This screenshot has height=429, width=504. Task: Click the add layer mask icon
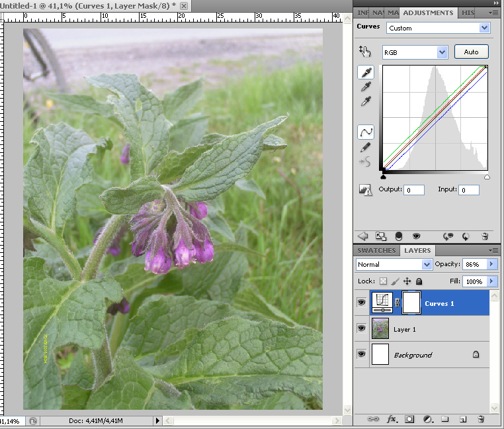[x=410, y=419]
